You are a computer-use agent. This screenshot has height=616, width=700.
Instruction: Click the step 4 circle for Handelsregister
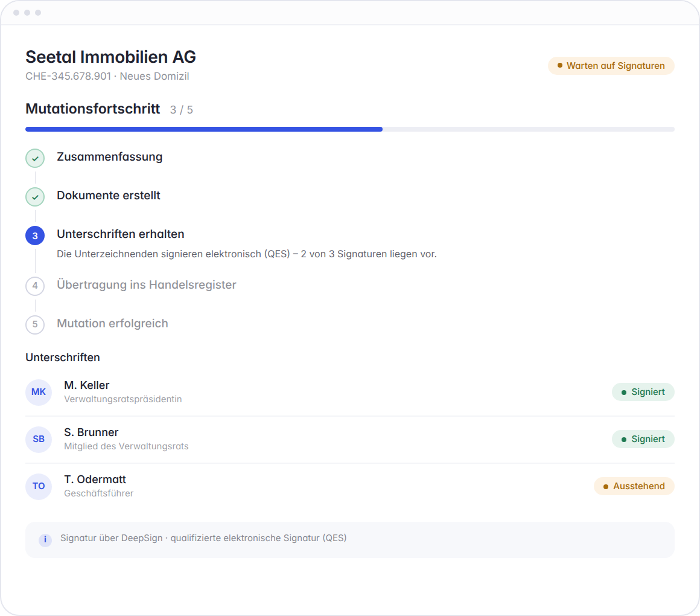[x=35, y=286]
